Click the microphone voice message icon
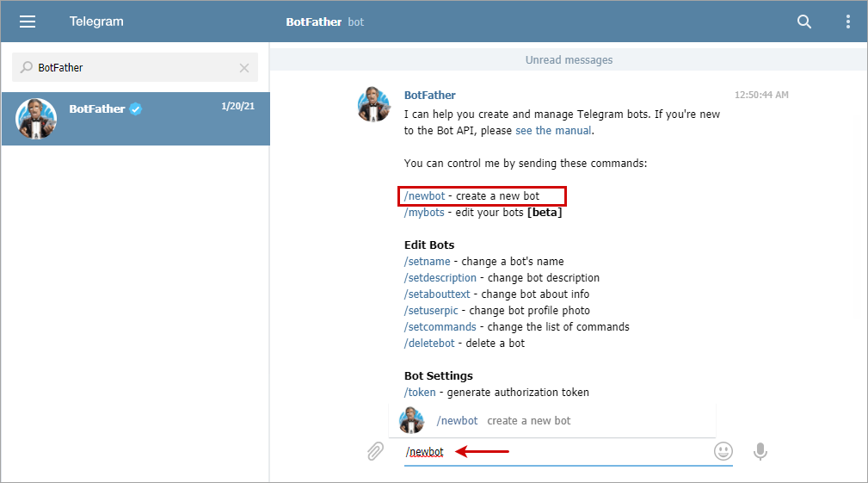Image resolution: width=868 pixels, height=483 pixels. click(760, 451)
